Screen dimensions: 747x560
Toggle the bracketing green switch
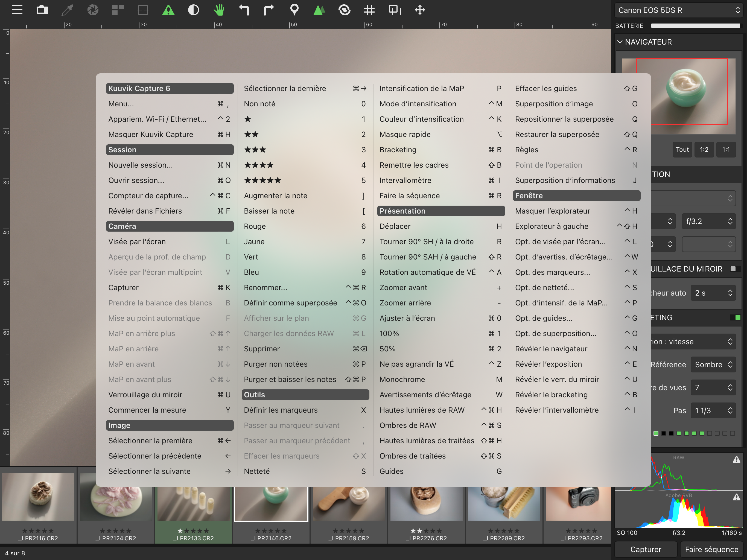[x=735, y=317]
